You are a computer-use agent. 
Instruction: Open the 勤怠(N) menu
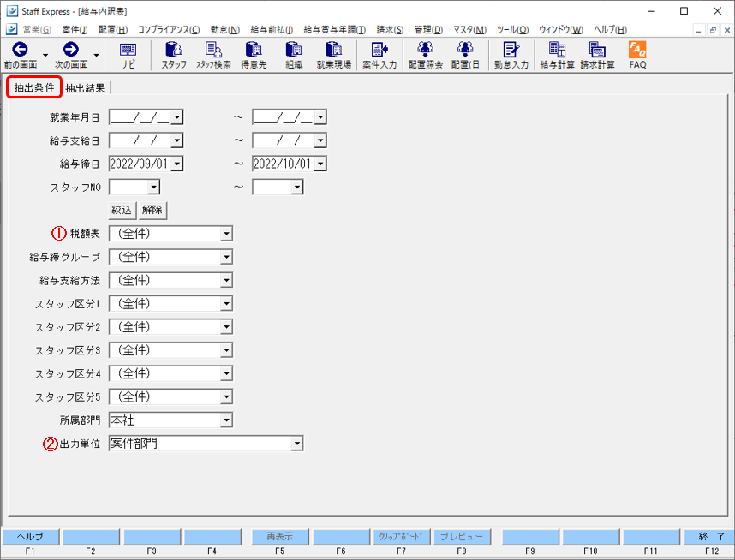point(225,29)
